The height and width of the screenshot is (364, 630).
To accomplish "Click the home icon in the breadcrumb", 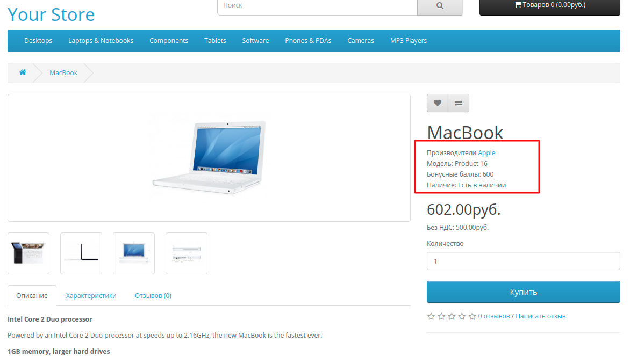I will (22, 72).
